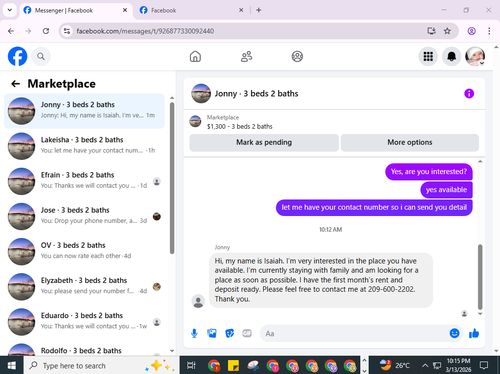The width and height of the screenshot is (500, 374).
Task: Open the Facebook search magnifier
Action: pyautogui.click(x=41, y=56)
